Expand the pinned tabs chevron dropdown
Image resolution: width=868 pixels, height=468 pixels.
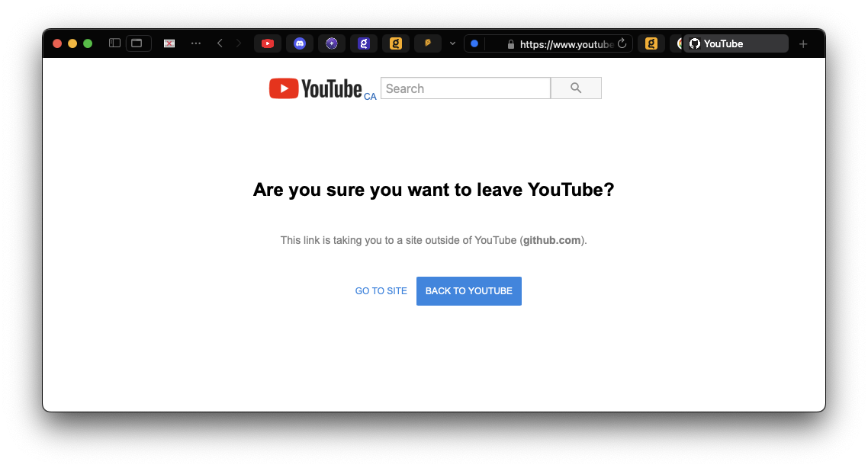tap(453, 43)
